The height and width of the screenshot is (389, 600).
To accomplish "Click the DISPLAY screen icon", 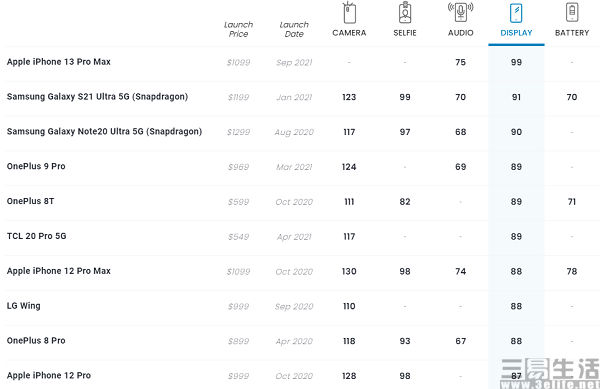I will click(516, 13).
